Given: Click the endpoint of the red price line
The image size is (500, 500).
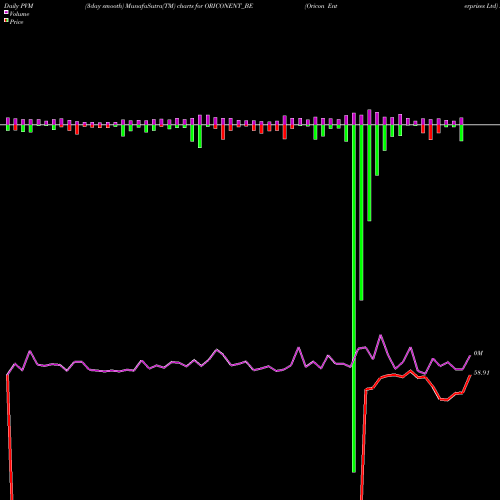Looking at the screenshot, I should [470, 375].
